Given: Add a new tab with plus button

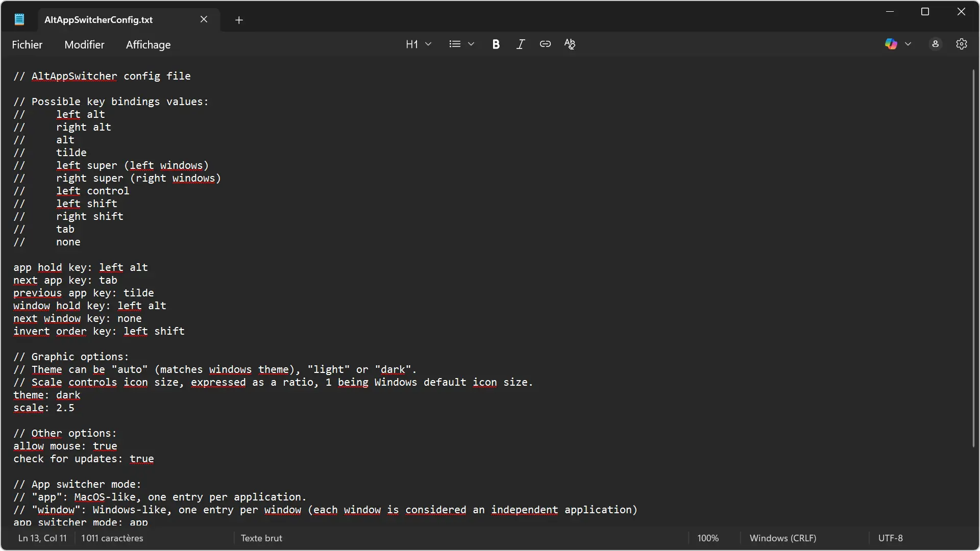Looking at the screenshot, I should 239,20.
